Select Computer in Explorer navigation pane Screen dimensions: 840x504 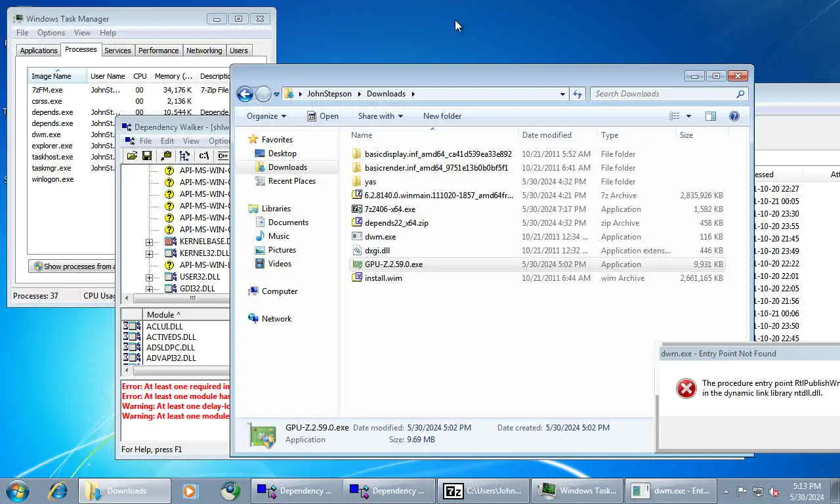[279, 291]
